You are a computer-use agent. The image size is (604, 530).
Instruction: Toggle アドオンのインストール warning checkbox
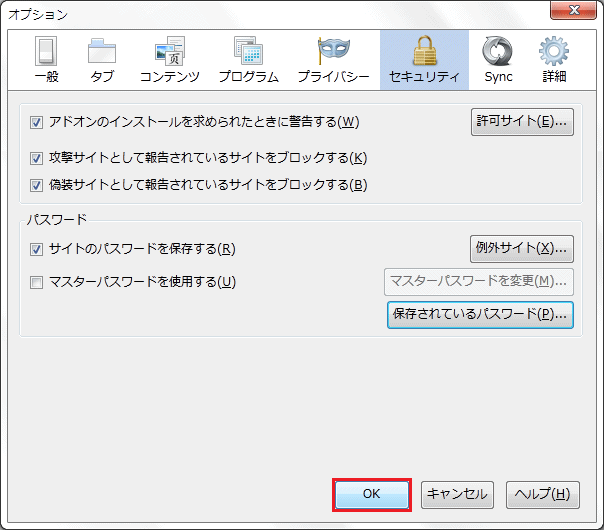(x=36, y=122)
